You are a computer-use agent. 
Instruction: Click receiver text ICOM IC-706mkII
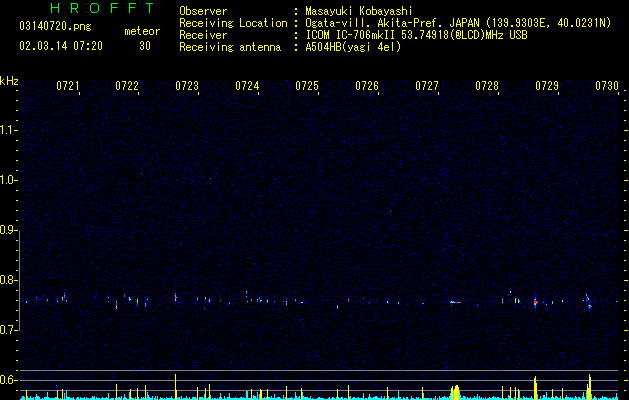352,35
